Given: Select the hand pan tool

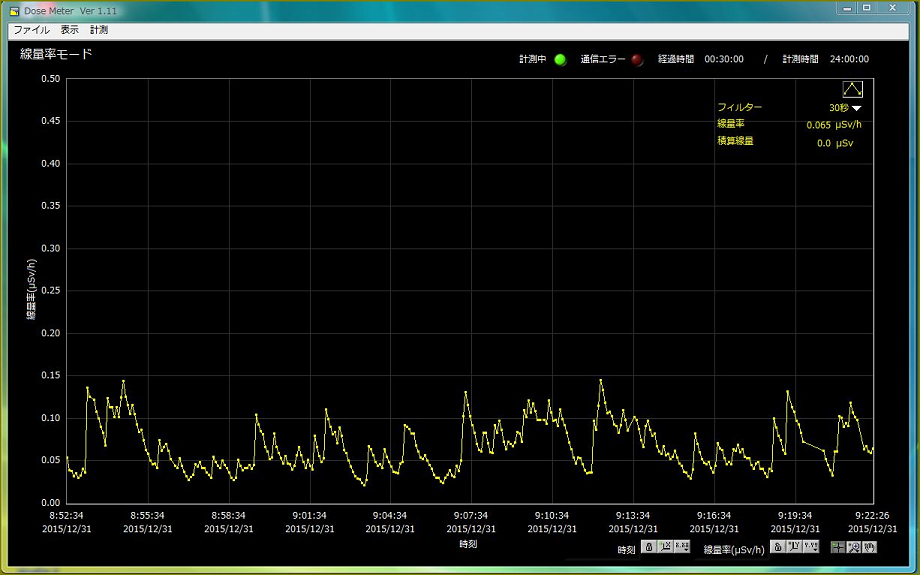Looking at the screenshot, I should pyautogui.click(x=870, y=546).
